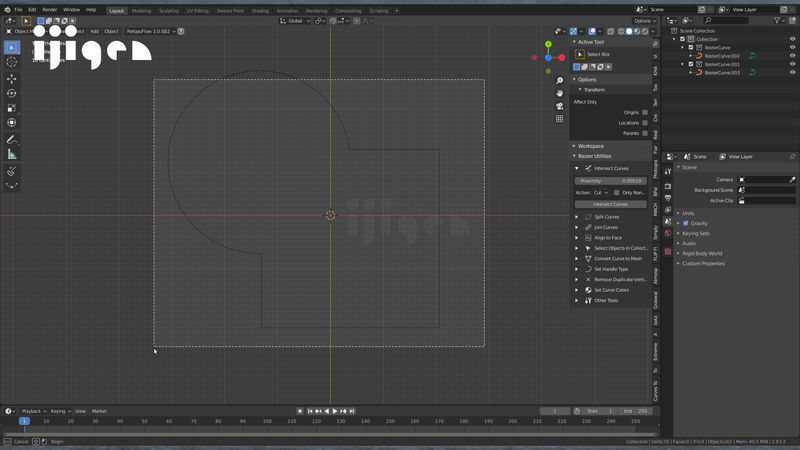Uncheck the Gravity checkbox
800x450 pixels.
[686, 223]
